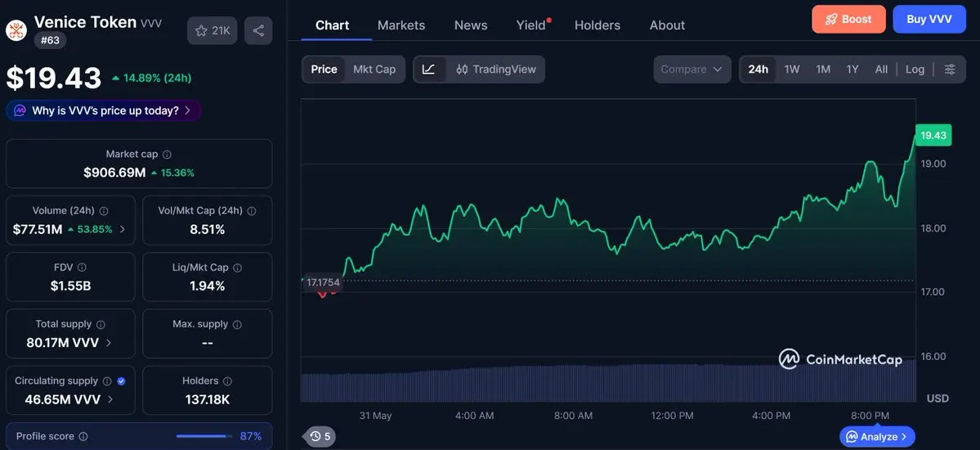
Task: Select the line chart icon
Action: pyautogui.click(x=429, y=70)
